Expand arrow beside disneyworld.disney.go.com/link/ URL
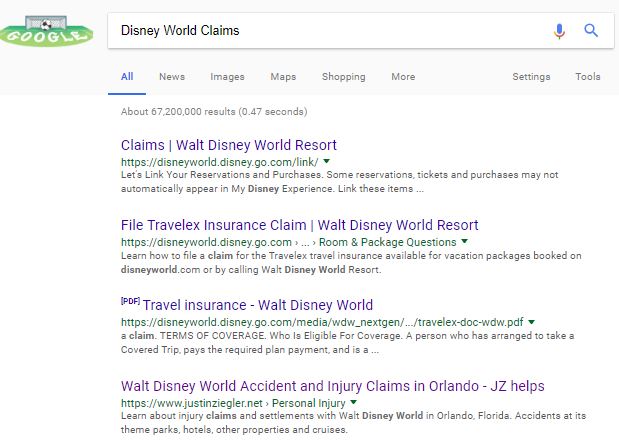This screenshot has width=619, height=445. click(x=326, y=161)
